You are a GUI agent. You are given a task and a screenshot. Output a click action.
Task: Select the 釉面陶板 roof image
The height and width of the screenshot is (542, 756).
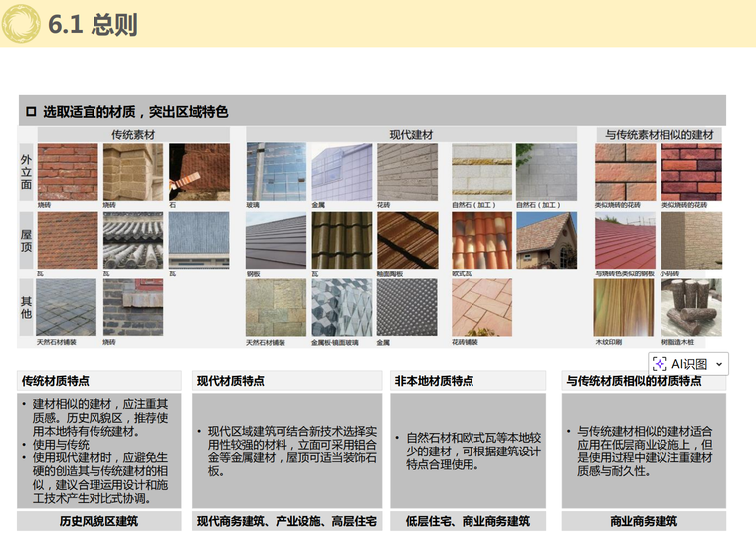point(406,240)
